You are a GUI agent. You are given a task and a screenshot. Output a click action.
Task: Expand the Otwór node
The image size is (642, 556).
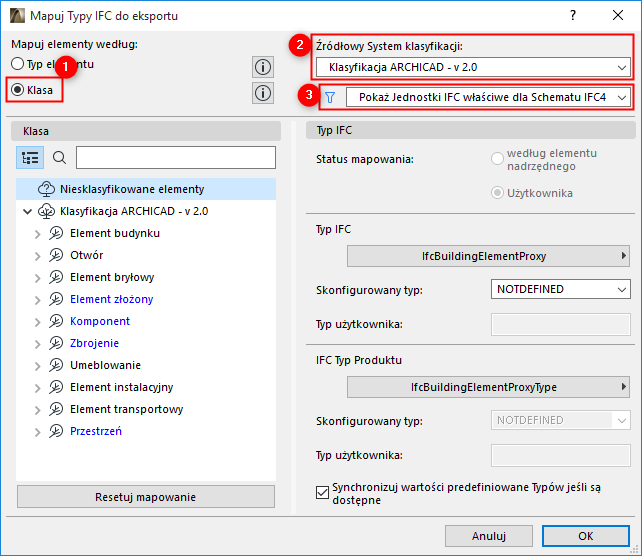point(38,256)
